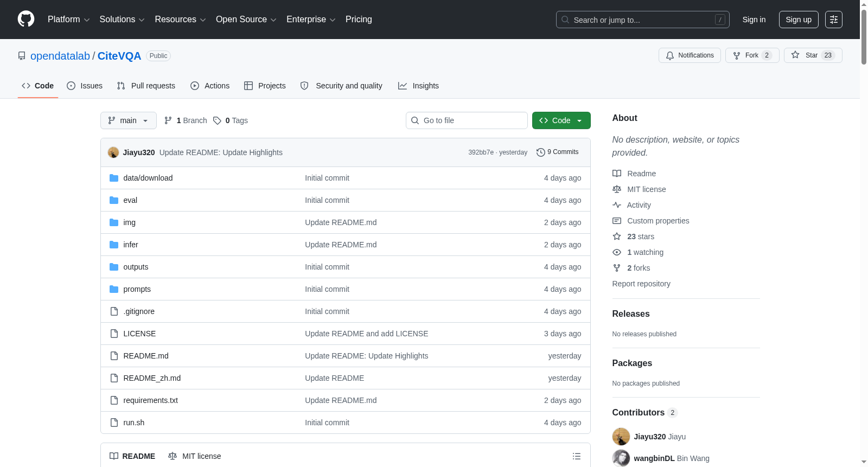Image resolution: width=868 pixels, height=467 pixels.
Task: Click the forks icon in About sidebar
Action: [617, 268]
